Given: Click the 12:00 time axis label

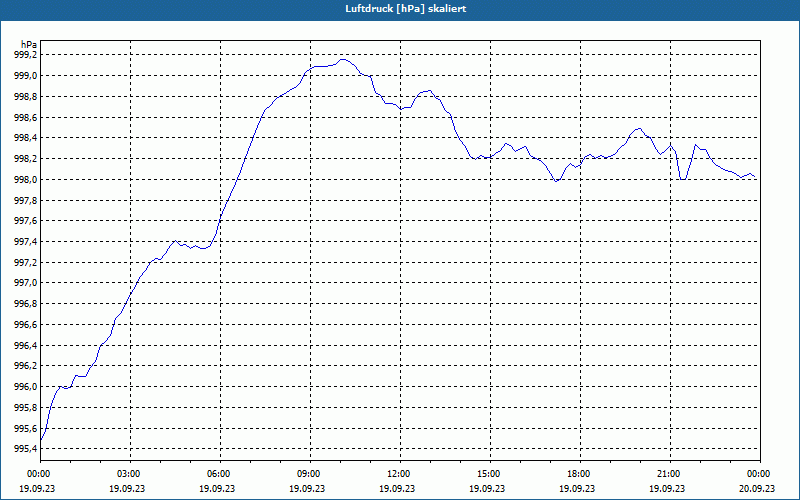Looking at the screenshot, I should click(x=400, y=474).
